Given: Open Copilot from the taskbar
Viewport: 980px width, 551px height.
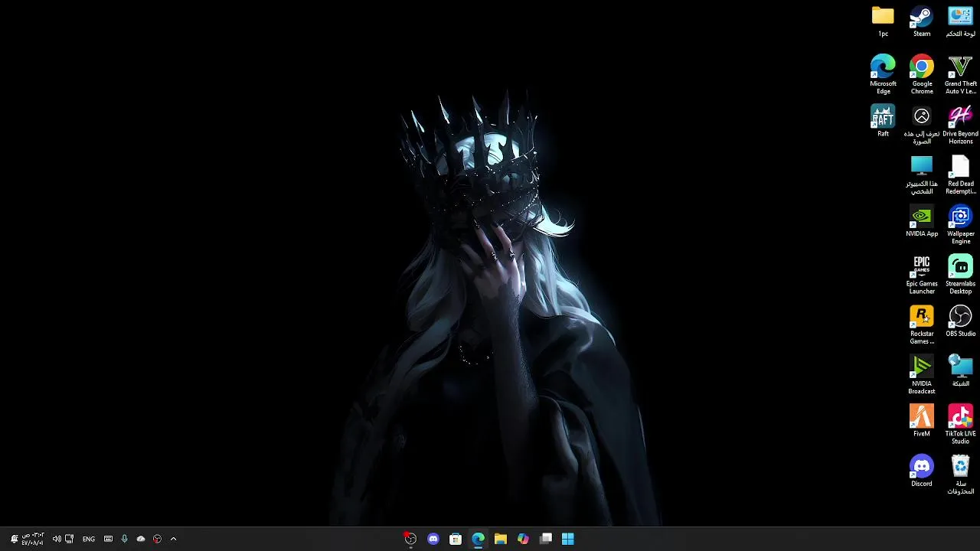Looking at the screenshot, I should point(523,539).
